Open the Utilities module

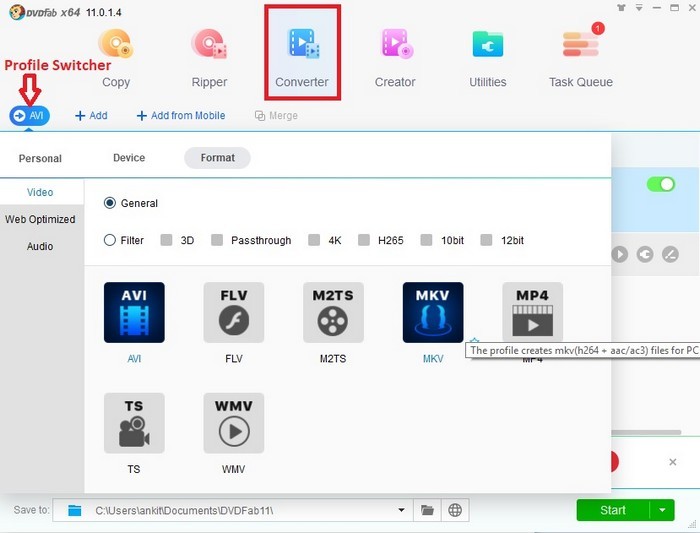488,58
